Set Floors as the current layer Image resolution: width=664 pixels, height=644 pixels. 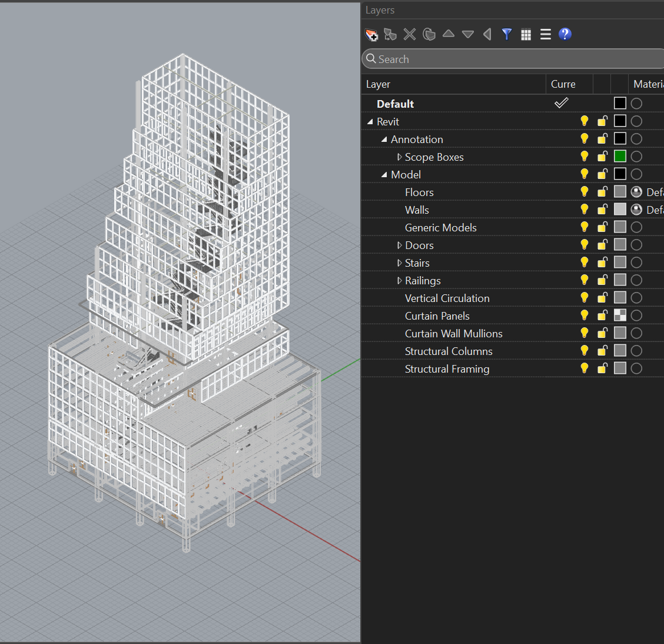pyautogui.click(x=561, y=191)
